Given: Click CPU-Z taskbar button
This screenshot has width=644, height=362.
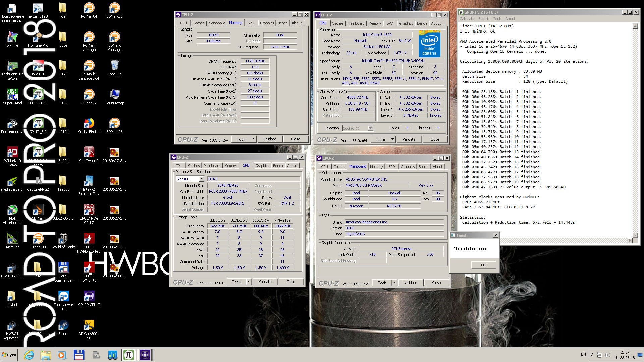Looking at the screenshot, I should (145, 355).
